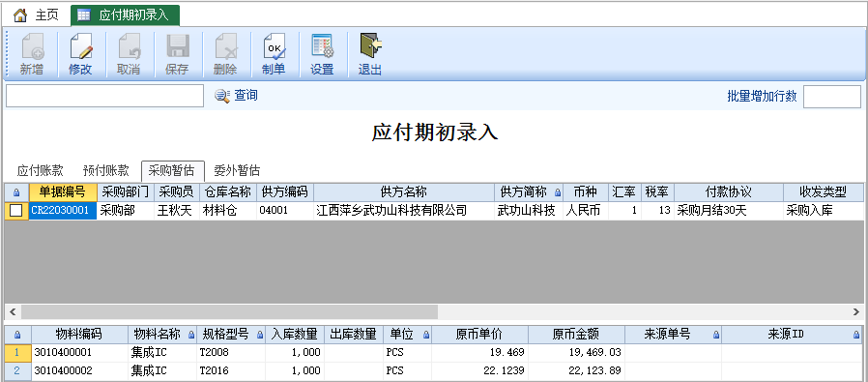Select the 应付期初录入 window tab

[x=125, y=15]
